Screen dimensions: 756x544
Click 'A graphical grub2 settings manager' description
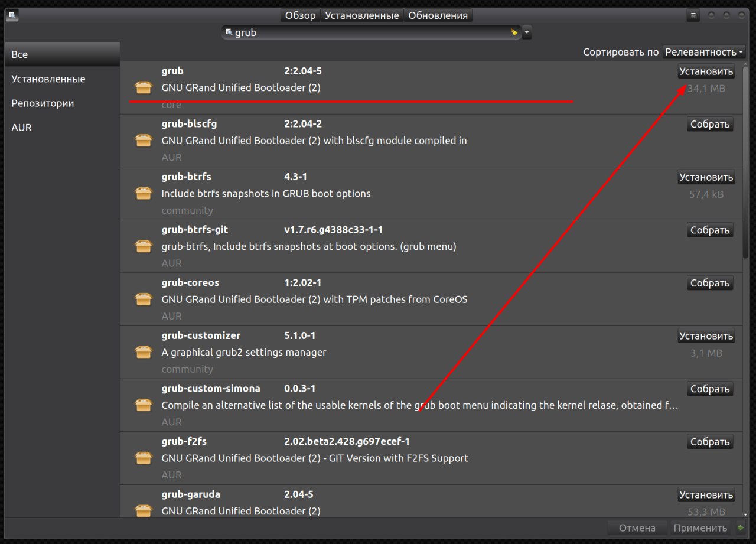coord(244,353)
